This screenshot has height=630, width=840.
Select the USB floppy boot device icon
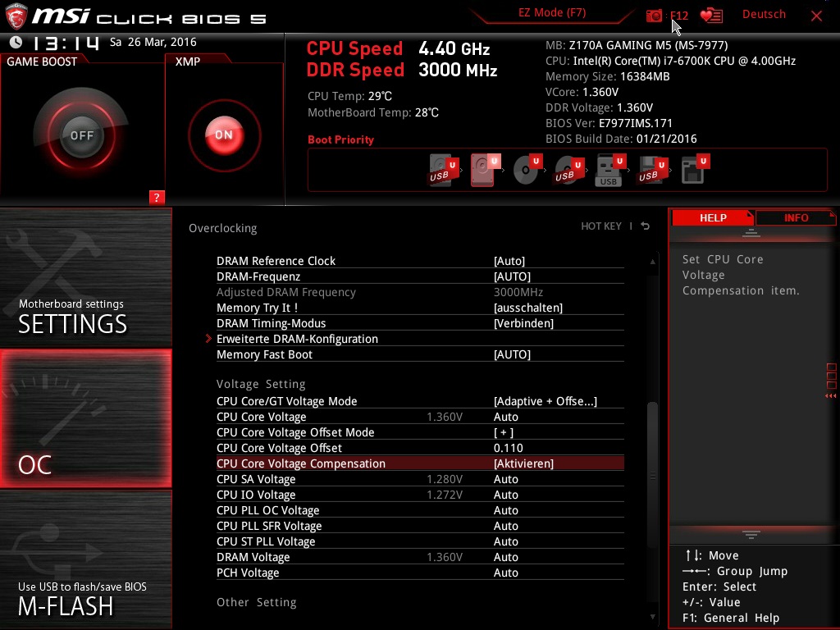(x=653, y=171)
